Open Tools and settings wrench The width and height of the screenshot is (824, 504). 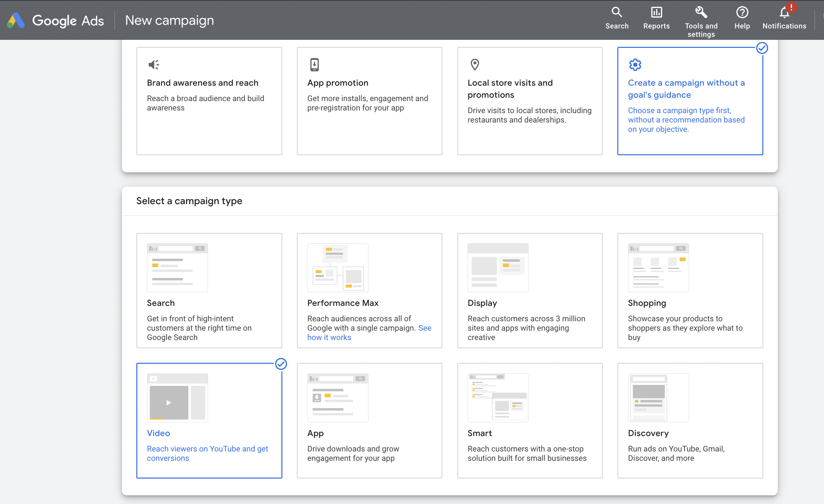tap(701, 12)
